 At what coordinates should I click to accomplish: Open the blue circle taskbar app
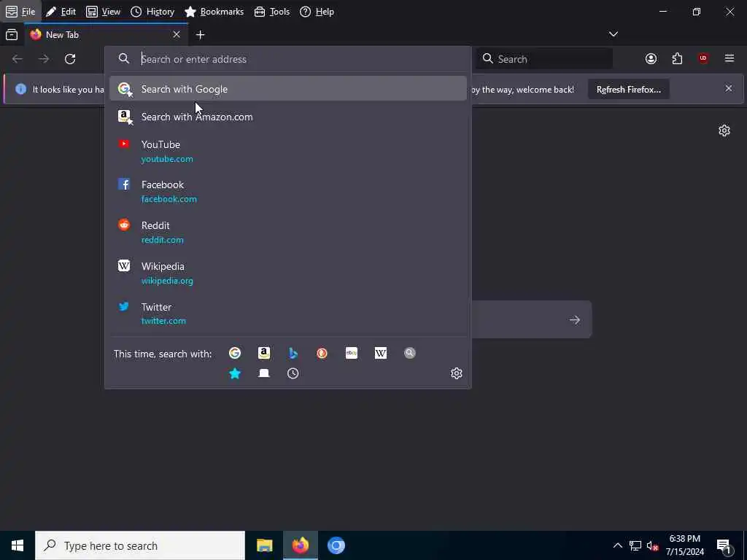point(336,545)
